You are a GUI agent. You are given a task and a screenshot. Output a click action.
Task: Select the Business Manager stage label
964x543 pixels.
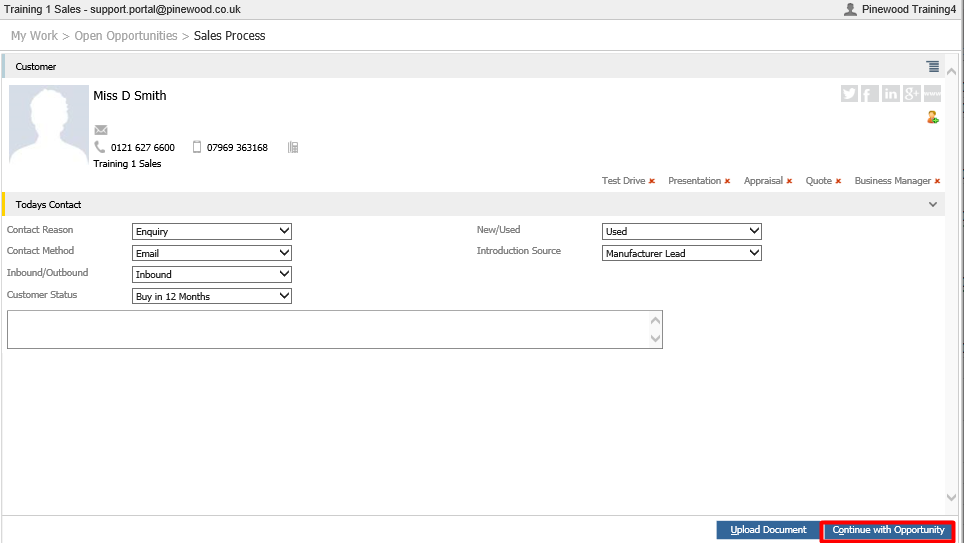[x=893, y=181]
